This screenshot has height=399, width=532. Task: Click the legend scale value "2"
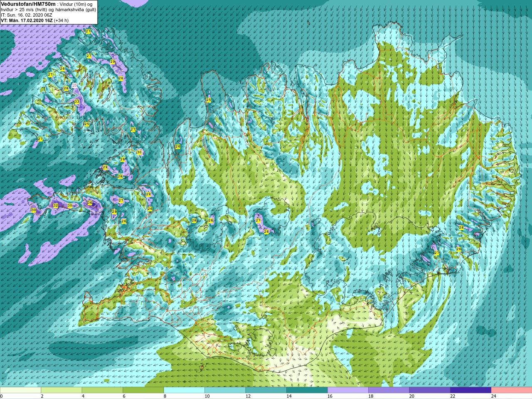tap(42, 397)
